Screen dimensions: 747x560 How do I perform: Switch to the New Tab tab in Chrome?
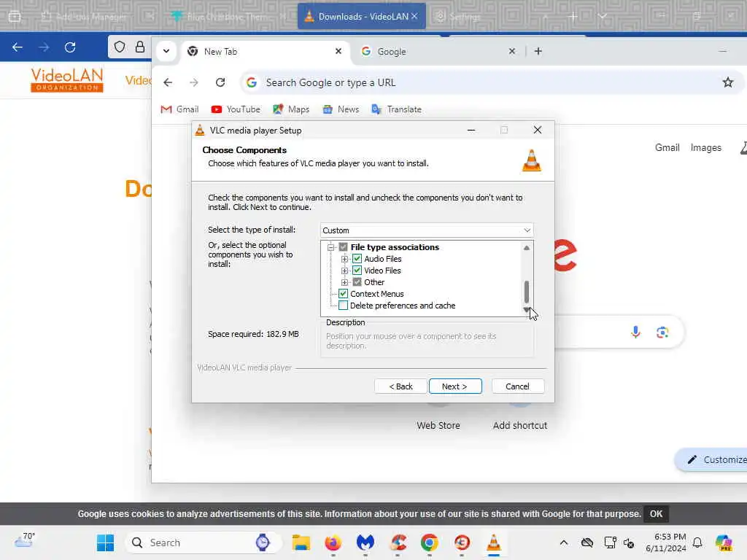click(264, 52)
